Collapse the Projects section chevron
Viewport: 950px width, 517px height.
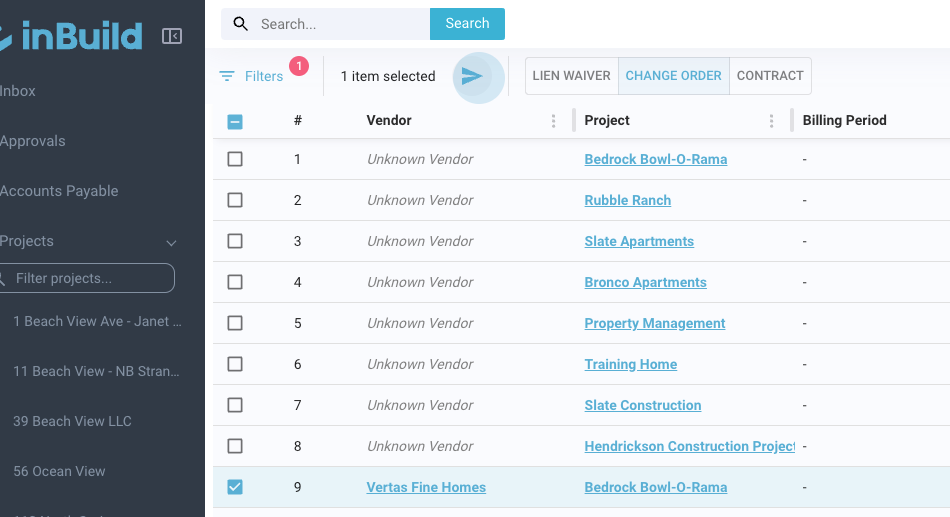coord(171,242)
